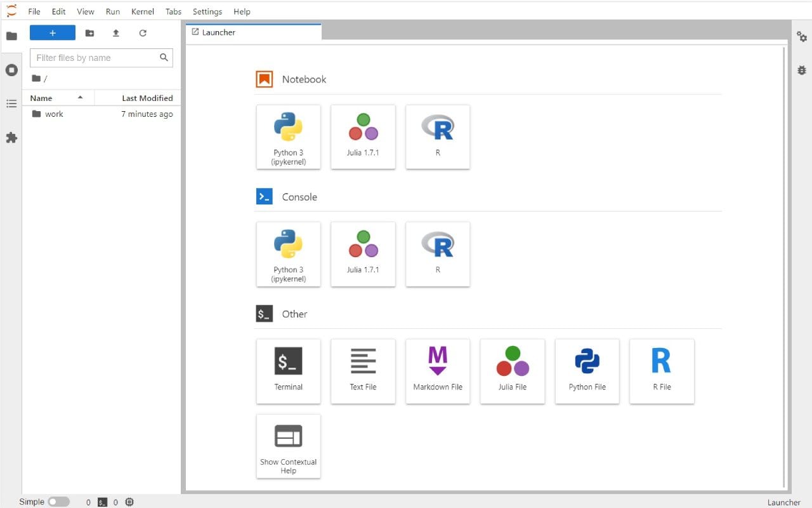Viewport: 812px width, 508px height.
Task: Open a Julia 1.7.1 console
Action: [363, 254]
